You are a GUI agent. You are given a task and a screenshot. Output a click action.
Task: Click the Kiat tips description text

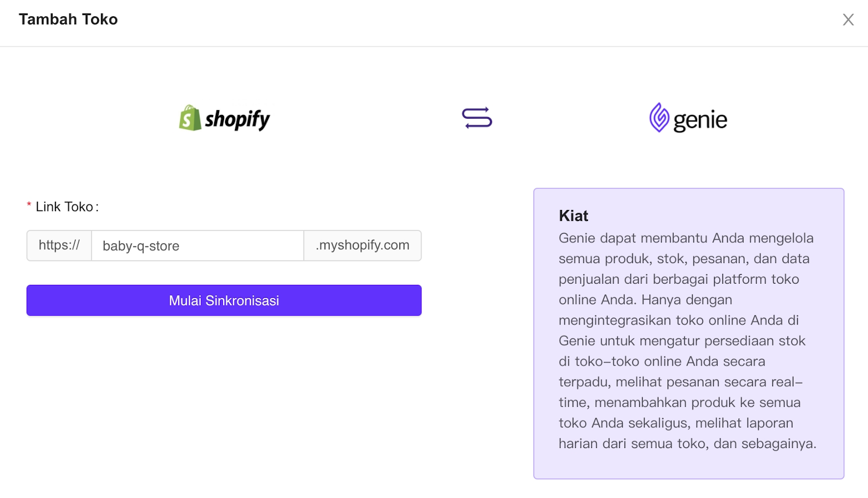coord(687,341)
